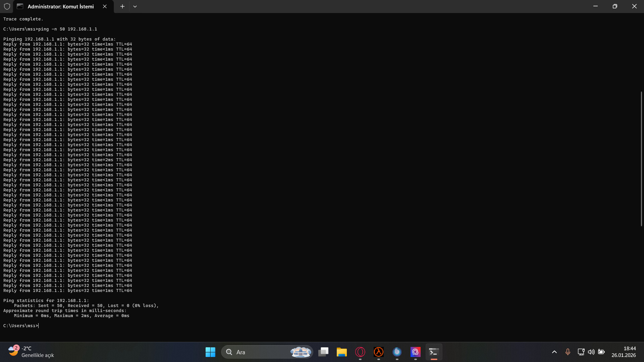Viewport: 644px width, 362px height.
Task: Restore down the terminal window
Action: click(x=615, y=6)
